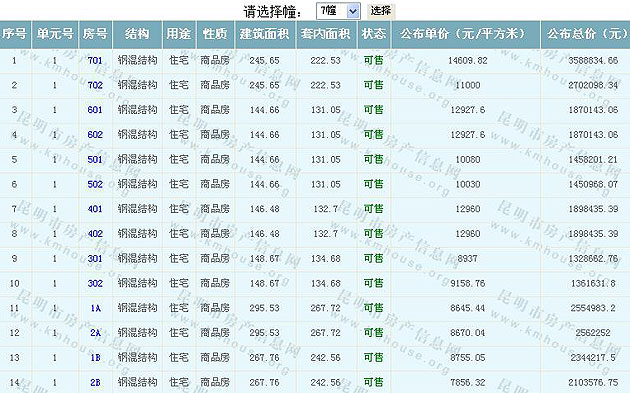Open room number 502 link
Viewport: 630px width, 393px height.
(x=95, y=184)
